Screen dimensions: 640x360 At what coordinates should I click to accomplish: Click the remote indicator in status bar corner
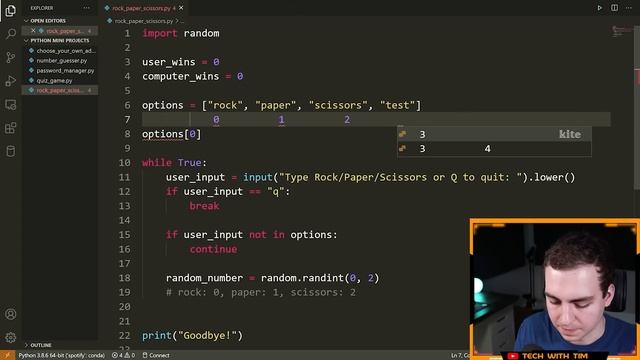click(x=7, y=356)
